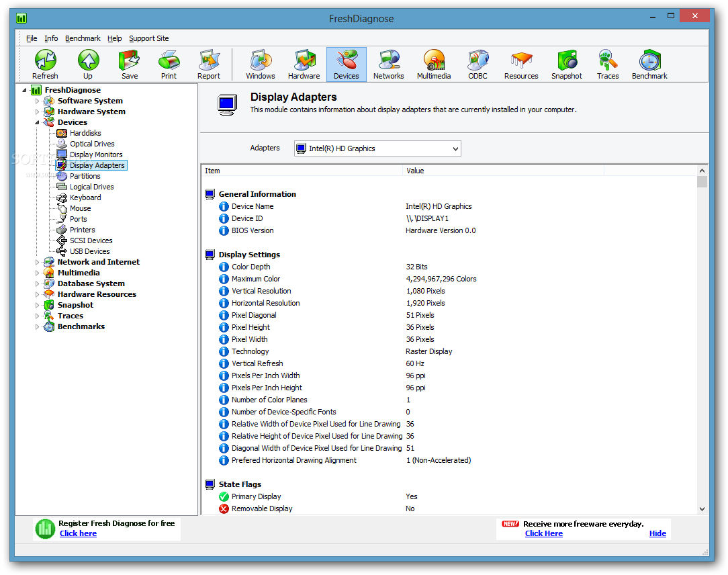Select the Snapshot tree item

tap(75, 305)
